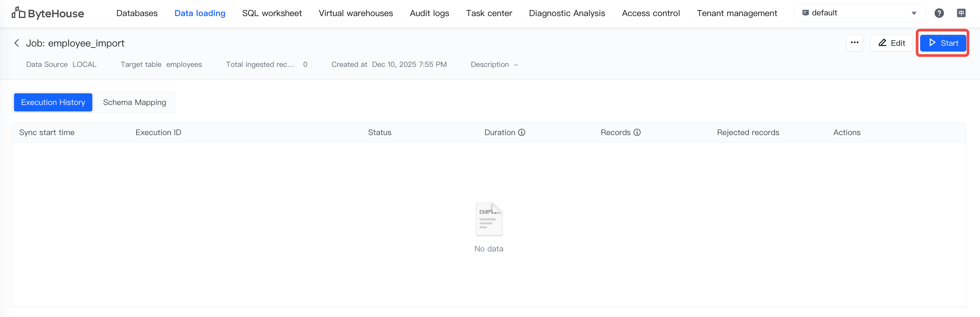The height and width of the screenshot is (317, 980).
Task: Navigate to Audit logs
Action: pyautogui.click(x=429, y=13)
